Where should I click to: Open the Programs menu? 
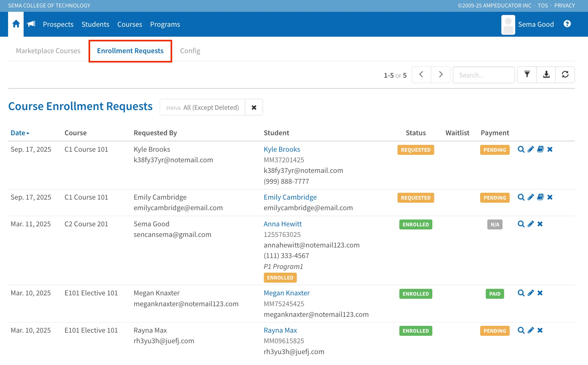[165, 24]
